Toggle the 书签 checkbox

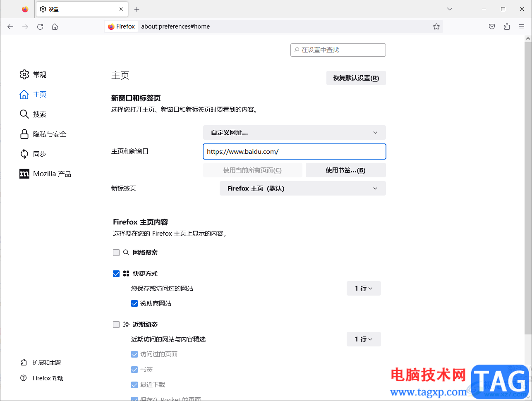coord(134,370)
